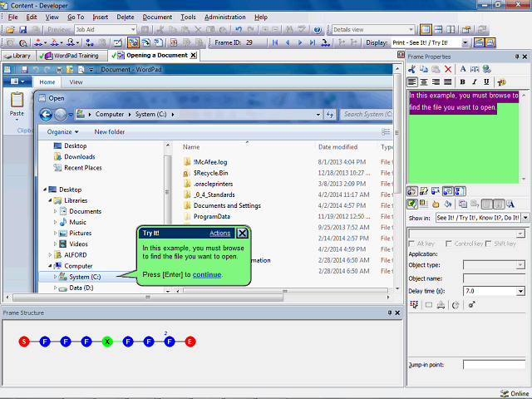Screen dimensions: 532x399
Task: Click the Object name input field
Action: point(495,278)
